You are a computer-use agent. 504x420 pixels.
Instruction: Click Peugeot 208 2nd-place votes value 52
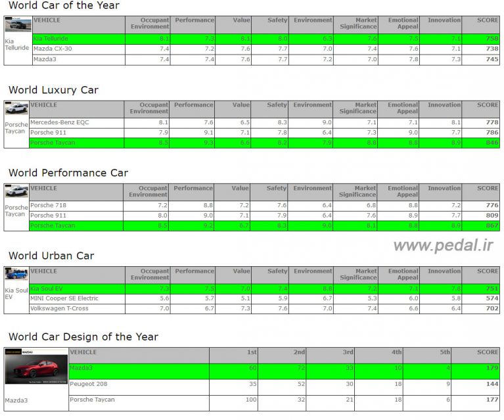[301, 384]
